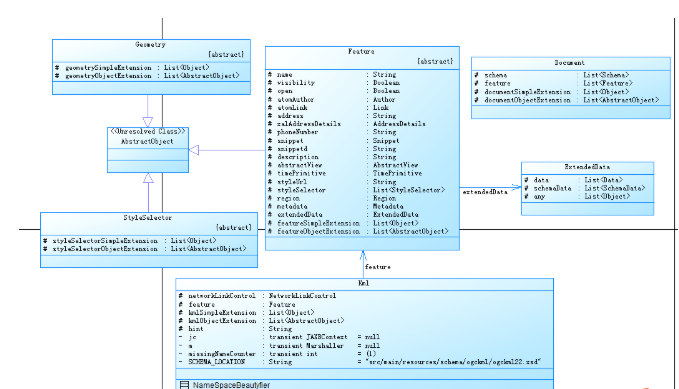Click the timePrimitive attribute in Feature
The image size is (679, 389).
(345, 173)
